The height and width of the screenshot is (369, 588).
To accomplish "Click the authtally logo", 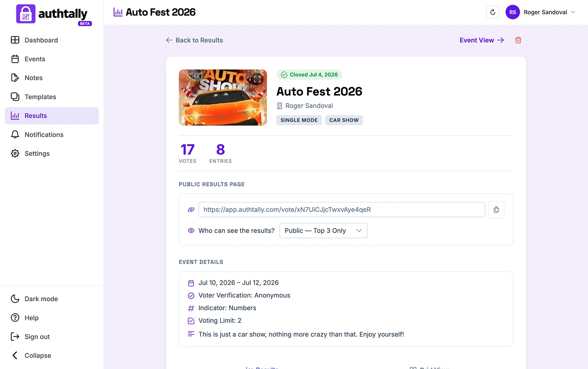I will [x=54, y=14].
